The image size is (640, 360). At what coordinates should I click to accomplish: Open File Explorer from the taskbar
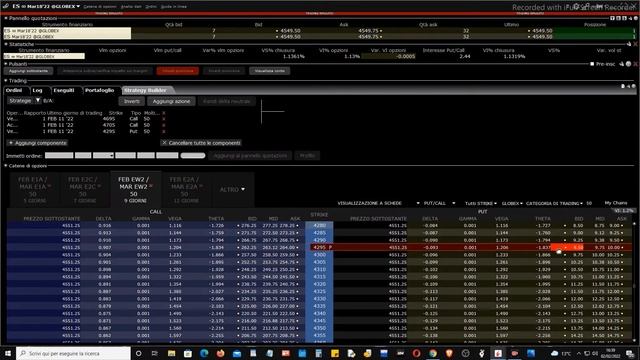(171, 353)
